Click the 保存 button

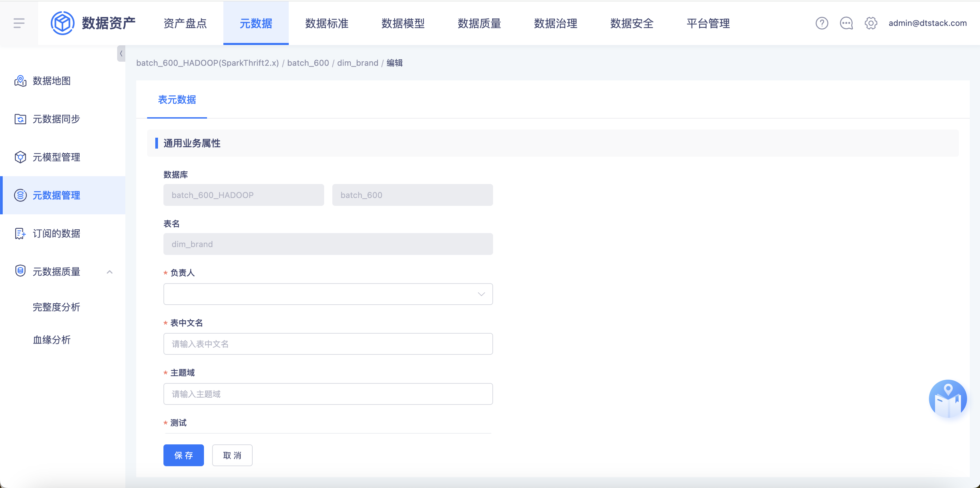coord(184,455)
